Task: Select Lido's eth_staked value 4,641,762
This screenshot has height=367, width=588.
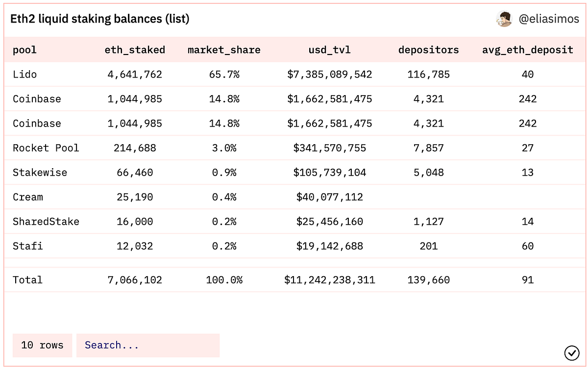Action: [x=135, y=75]
